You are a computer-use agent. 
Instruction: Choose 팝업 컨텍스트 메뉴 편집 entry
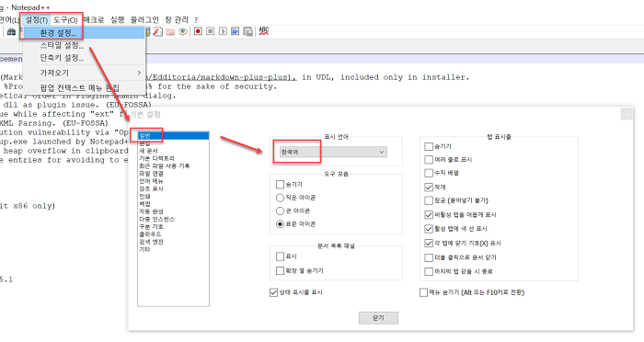pyautogui.click(x=84, y=87)
